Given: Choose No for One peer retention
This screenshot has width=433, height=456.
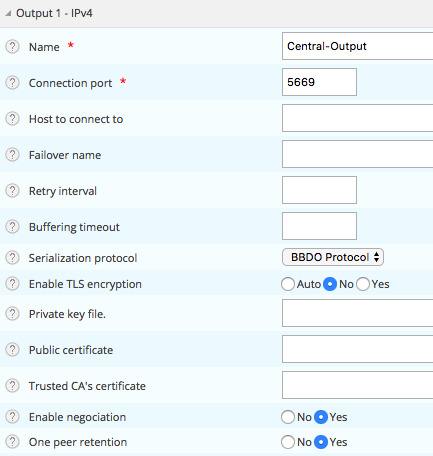Looking at the screenshot, I should tap(288, 442).
